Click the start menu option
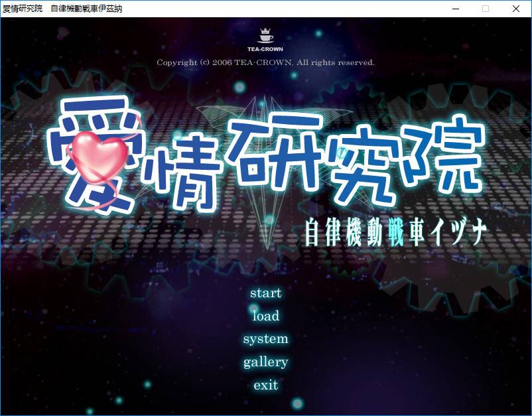This screenshot has height=416, width=532. [265, 293]
